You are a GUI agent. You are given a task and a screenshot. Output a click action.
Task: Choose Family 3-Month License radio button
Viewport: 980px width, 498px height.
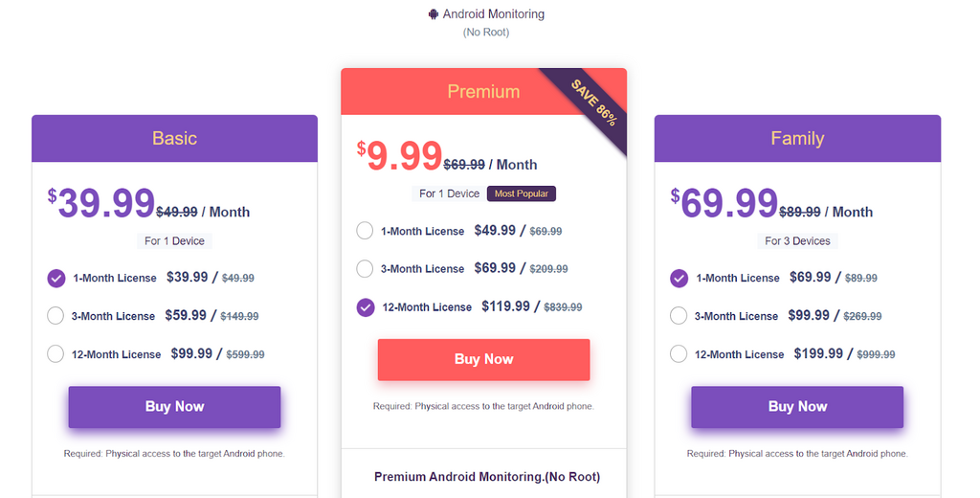tap(679, 315)
